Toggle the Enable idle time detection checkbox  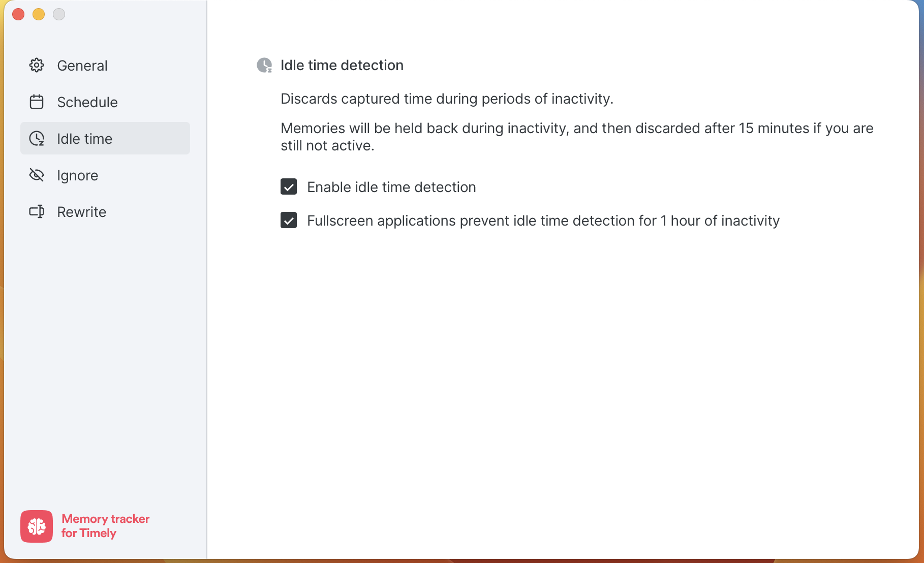288,187
